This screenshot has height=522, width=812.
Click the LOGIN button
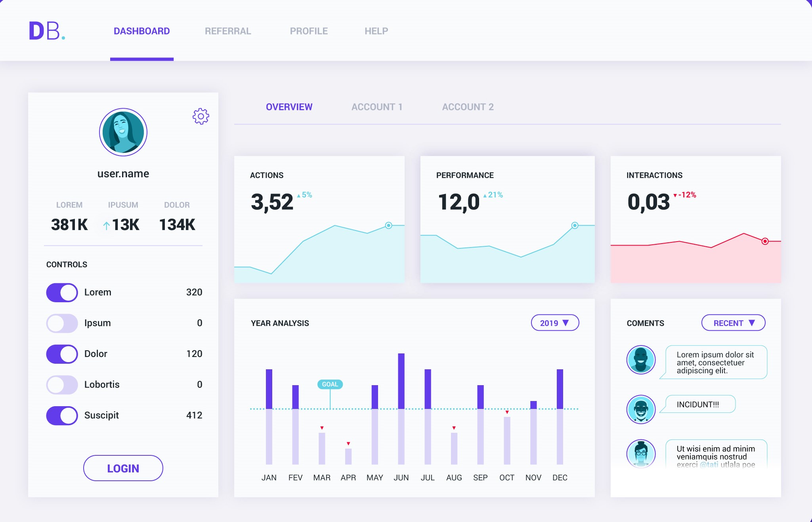click(x=123, y=468)
